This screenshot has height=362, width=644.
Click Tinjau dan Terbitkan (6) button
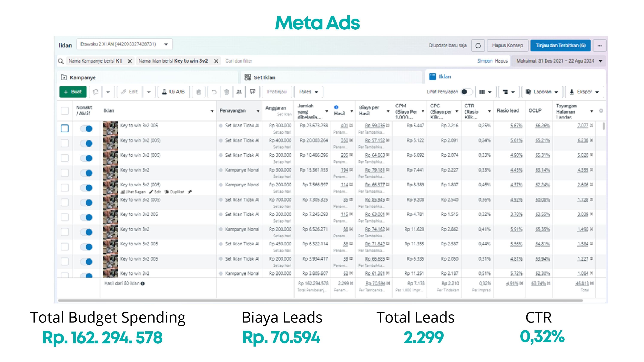[x=560, y=45]
